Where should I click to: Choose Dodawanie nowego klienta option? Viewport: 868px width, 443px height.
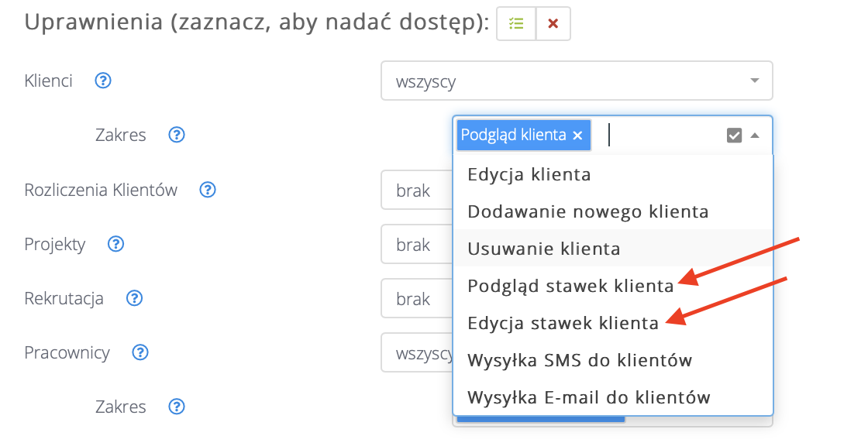point(587,211)
